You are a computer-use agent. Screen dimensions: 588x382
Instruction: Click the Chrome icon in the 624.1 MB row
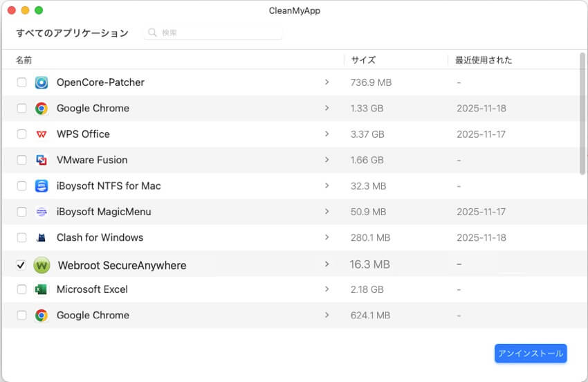pyautogui.click(x=42, y=315)
